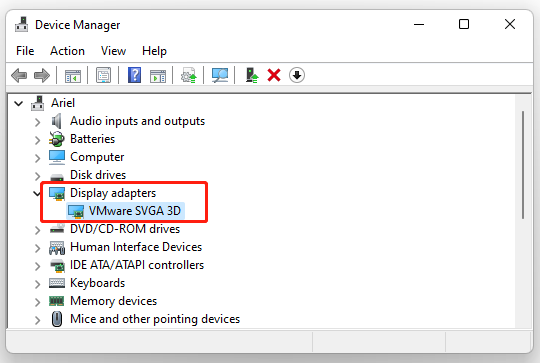Open the File menu

pyautogui.click(x=25, y=51)
